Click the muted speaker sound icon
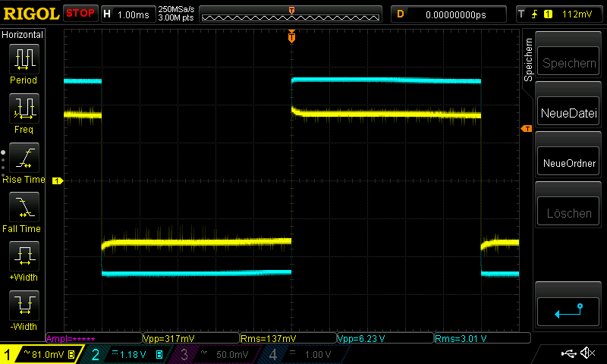Viewport: 607px width, 364px height. (588, 353)
